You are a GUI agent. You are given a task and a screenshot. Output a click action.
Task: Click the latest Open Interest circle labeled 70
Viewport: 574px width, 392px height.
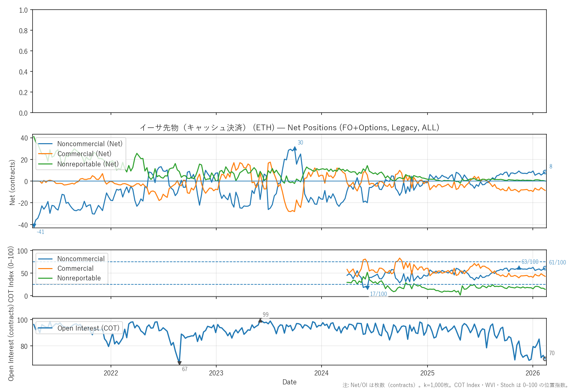(x=545, y=359)
